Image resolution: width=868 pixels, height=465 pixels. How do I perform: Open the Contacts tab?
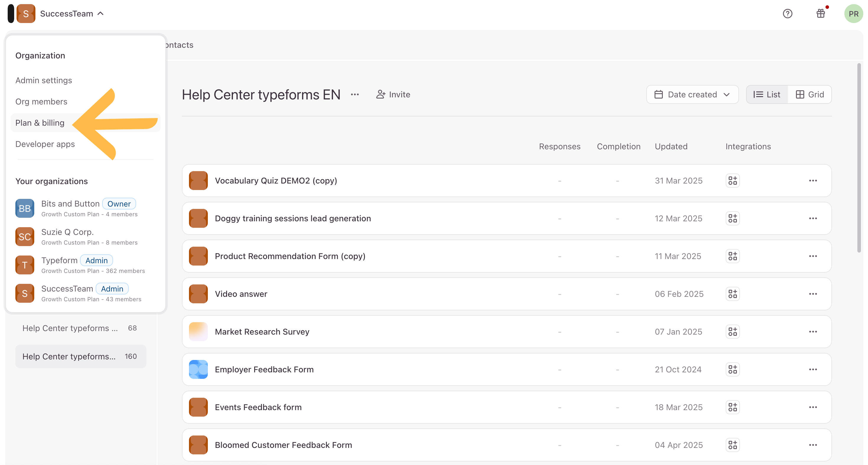179,45
